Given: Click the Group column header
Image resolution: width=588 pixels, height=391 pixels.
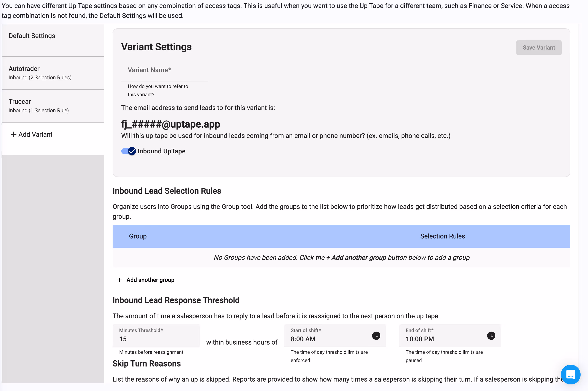Looking at the screenshot, I should pyautogui.click(x=138, y=236).
